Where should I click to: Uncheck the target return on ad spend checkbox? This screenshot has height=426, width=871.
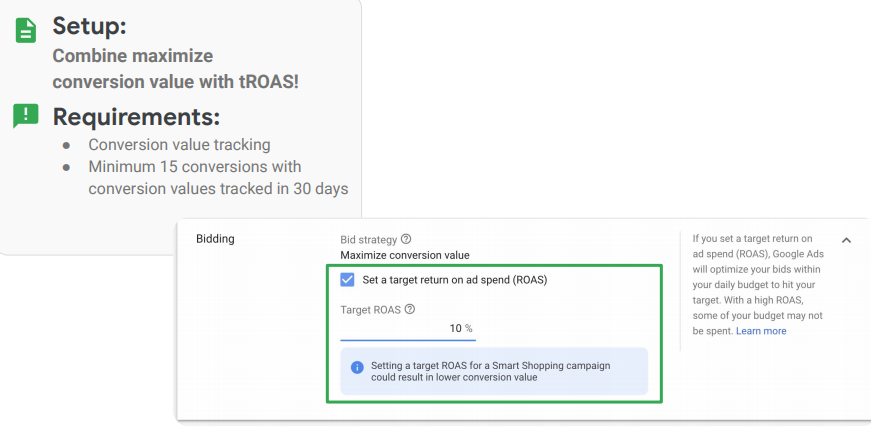347,280
